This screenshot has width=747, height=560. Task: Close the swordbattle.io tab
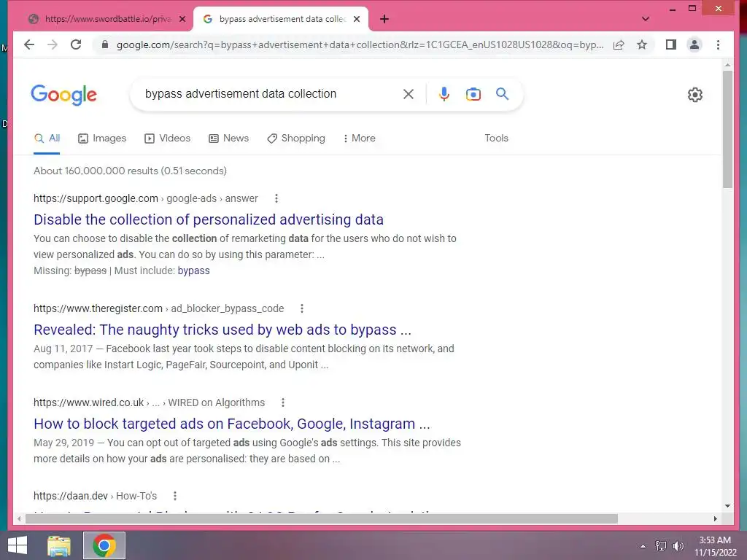[x=182, y=19]
